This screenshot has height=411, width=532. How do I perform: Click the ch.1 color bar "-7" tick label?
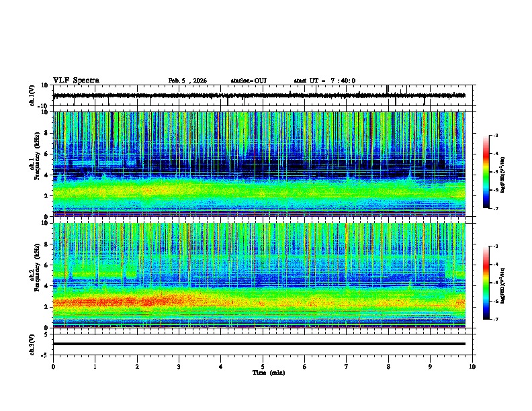coord(495,208)
